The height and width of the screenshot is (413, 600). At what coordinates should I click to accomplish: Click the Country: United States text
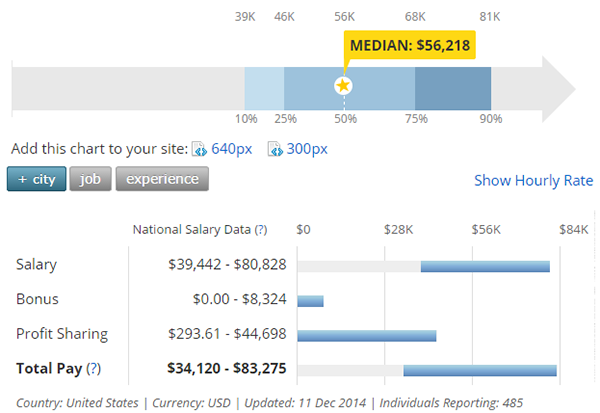[77, 403]
